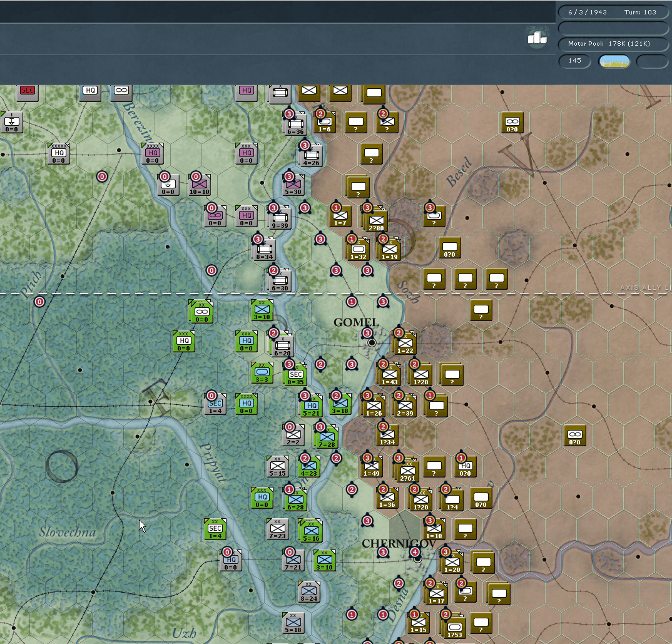
Task: Select the red SEC unit at top left
Action: (28, 91)
